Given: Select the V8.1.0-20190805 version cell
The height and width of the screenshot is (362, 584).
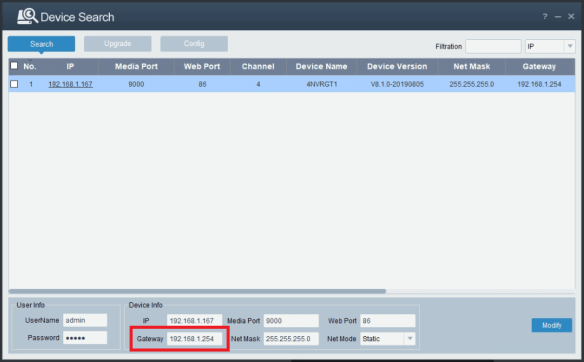Looking at the screenshot, I should (x=397, y=85).
